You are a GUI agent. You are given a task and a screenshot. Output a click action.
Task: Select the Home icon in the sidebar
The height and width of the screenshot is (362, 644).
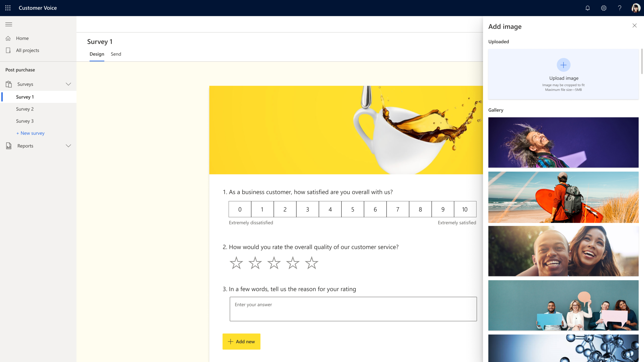(8, 38)
